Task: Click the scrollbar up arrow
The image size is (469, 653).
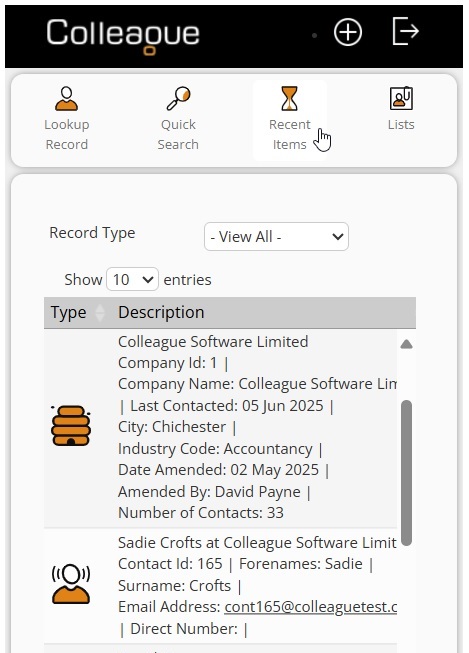Action: click(407, 344)
